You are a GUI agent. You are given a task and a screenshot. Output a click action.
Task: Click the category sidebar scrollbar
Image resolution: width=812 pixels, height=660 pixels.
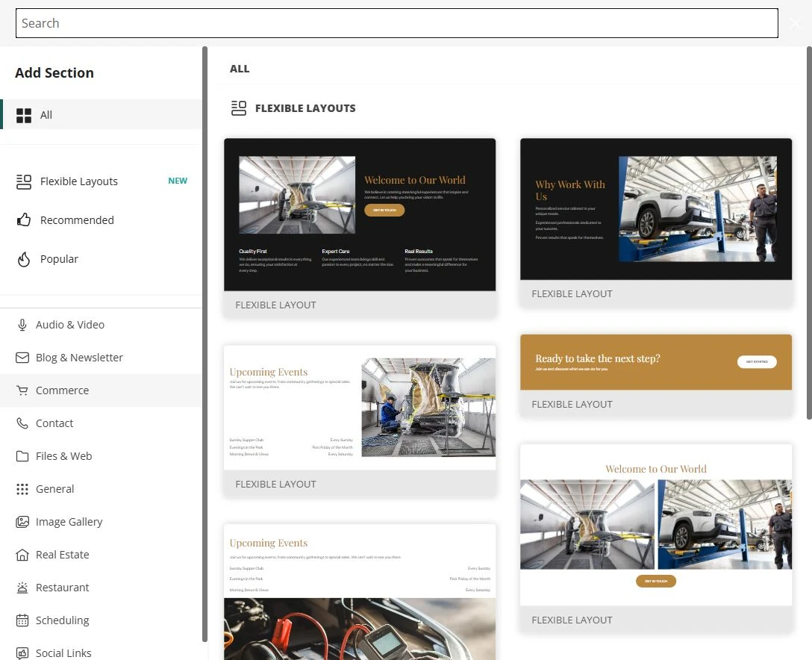[204, 344]
